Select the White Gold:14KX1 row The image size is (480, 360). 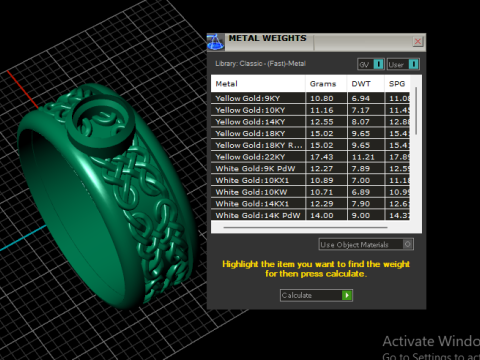pos(310,204)
